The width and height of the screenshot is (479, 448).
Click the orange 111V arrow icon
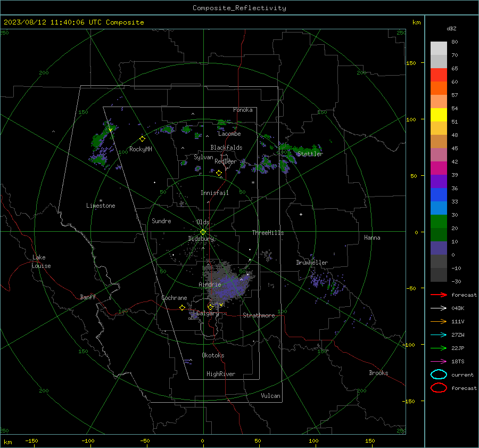click(x=439, y=321)
